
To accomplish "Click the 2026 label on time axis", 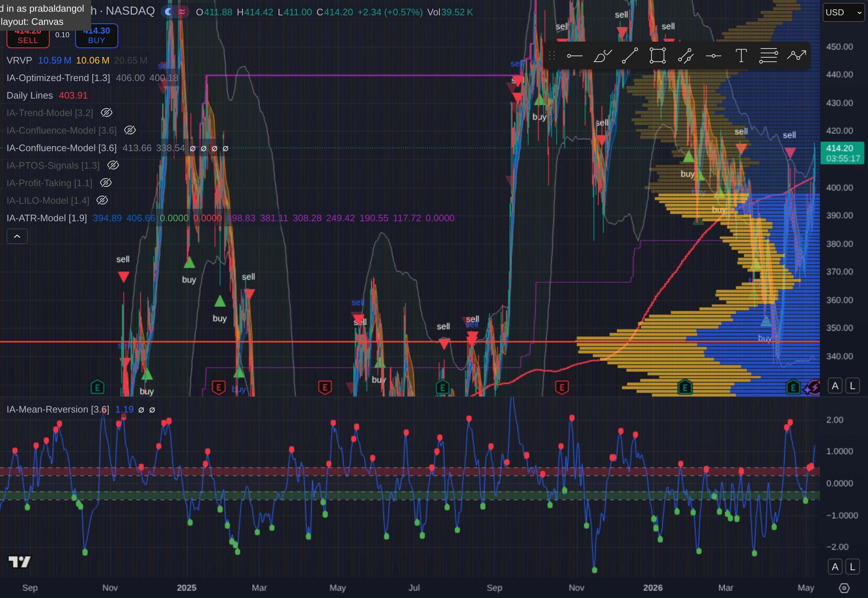I will point(653,588).
